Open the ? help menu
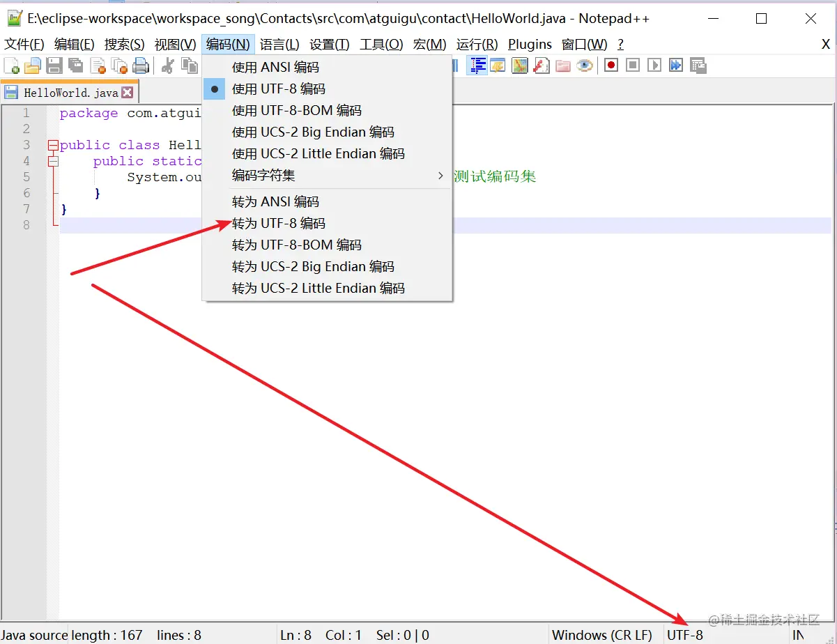This screenshot has height=644, width=837. pyautogui.click(x=620, y=45)
